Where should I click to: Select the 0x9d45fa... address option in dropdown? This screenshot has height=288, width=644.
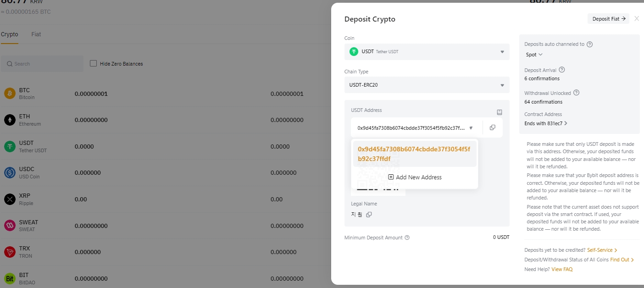[415, 154]
